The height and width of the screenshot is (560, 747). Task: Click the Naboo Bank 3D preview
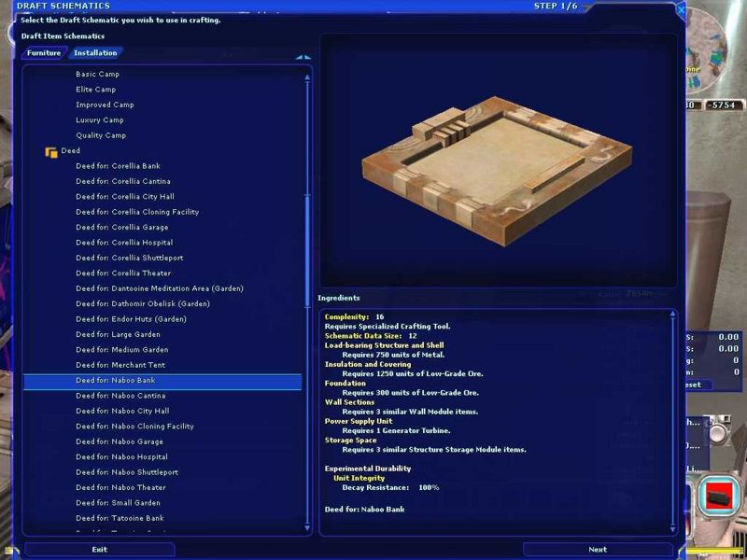(x=498, y=161)
